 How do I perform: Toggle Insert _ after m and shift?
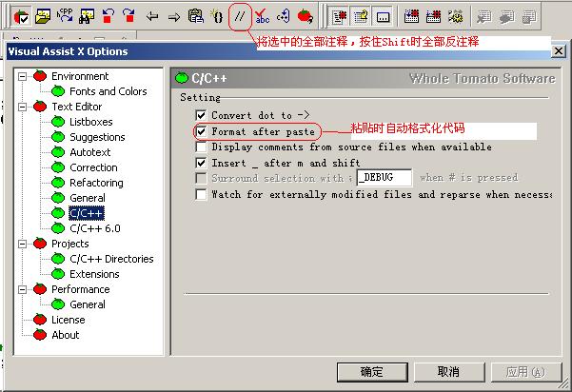point(201,163)
